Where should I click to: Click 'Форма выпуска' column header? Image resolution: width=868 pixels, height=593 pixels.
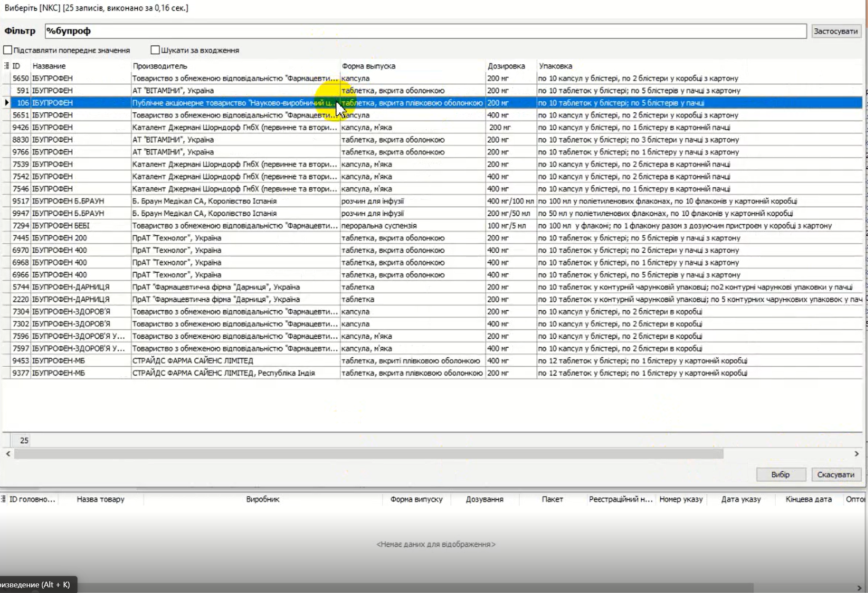[368, 66]
